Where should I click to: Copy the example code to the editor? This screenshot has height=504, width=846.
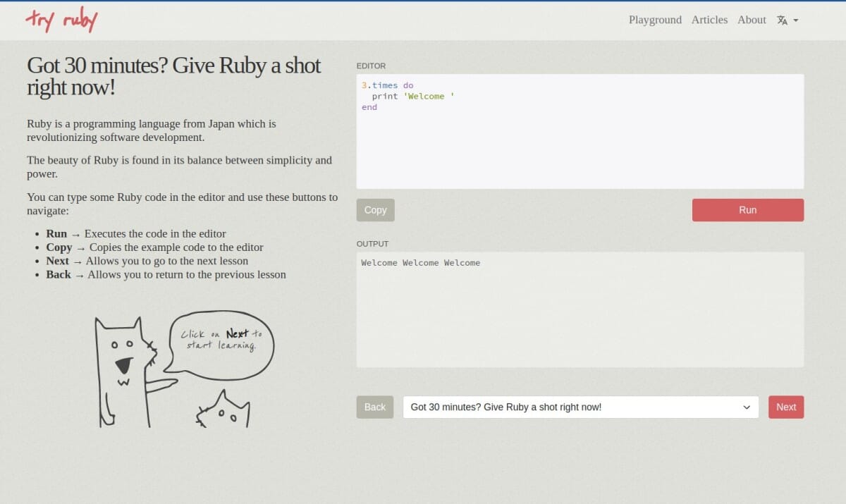375,209
